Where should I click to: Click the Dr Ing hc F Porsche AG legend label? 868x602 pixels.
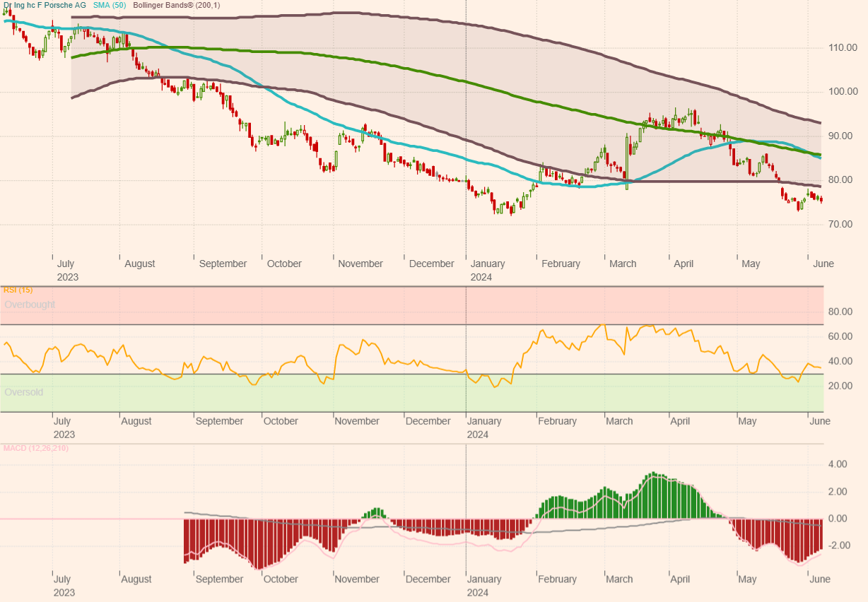45,6
